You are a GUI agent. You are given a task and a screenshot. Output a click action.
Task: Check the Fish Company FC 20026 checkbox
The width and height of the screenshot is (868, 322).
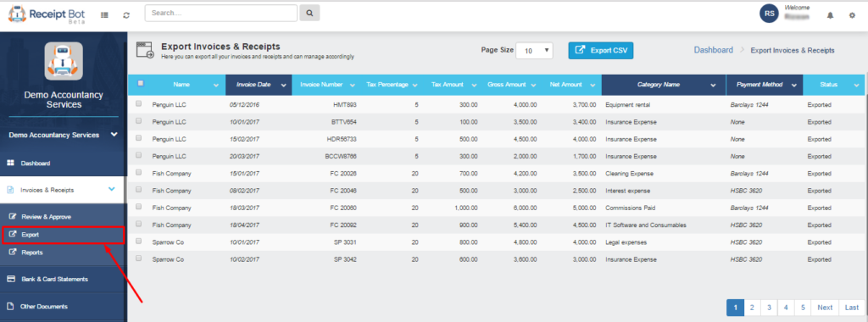tap(139, 173)
